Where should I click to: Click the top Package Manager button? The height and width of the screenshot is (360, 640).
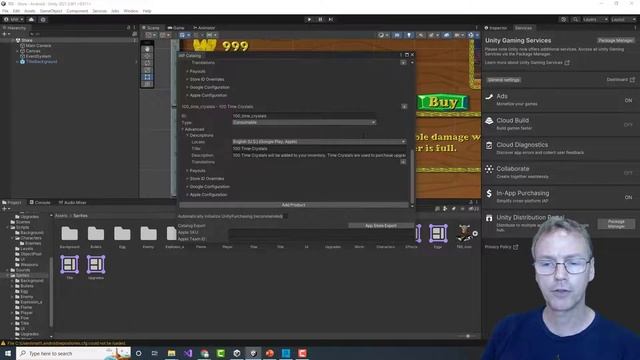[616, 40]
